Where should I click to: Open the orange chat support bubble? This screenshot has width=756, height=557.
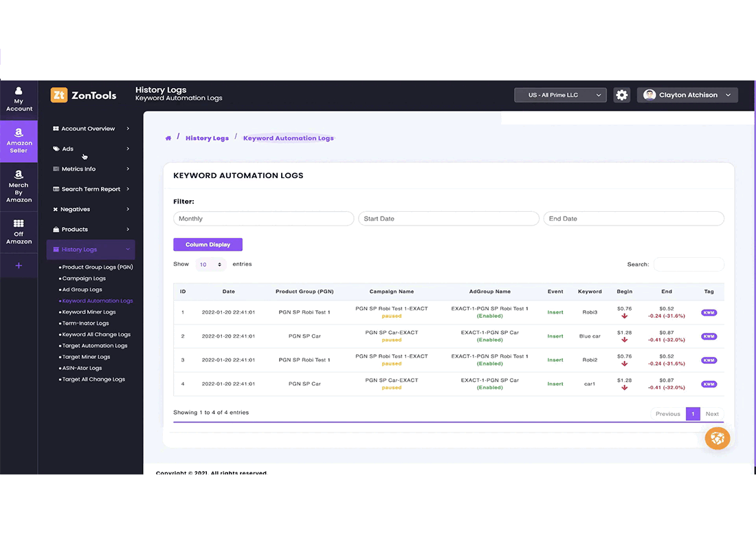click(x=717, y=438)
